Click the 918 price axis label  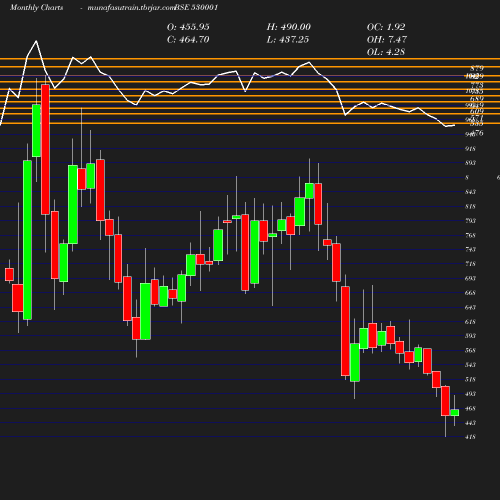point(470,149)
